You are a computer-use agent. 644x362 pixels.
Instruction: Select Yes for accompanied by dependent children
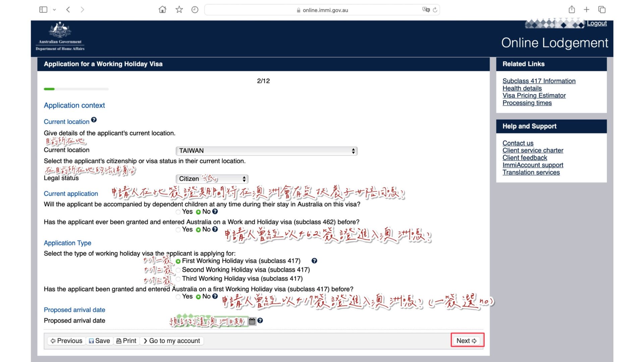point(178,212)
